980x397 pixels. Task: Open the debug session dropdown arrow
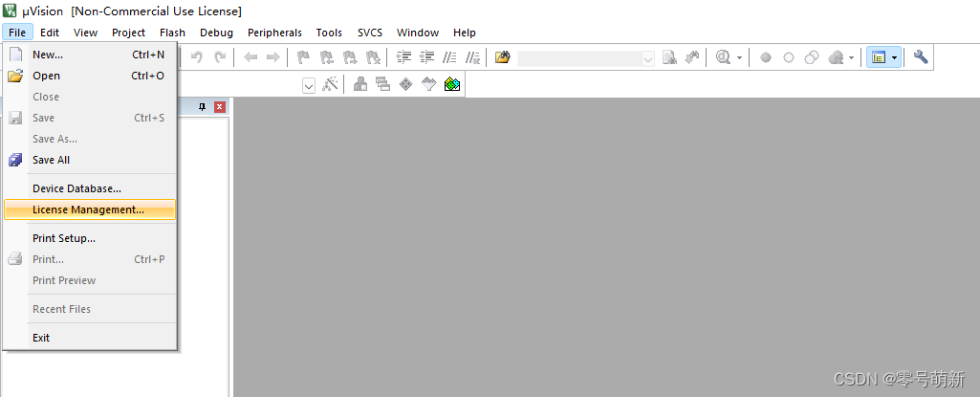click(739, 57)
